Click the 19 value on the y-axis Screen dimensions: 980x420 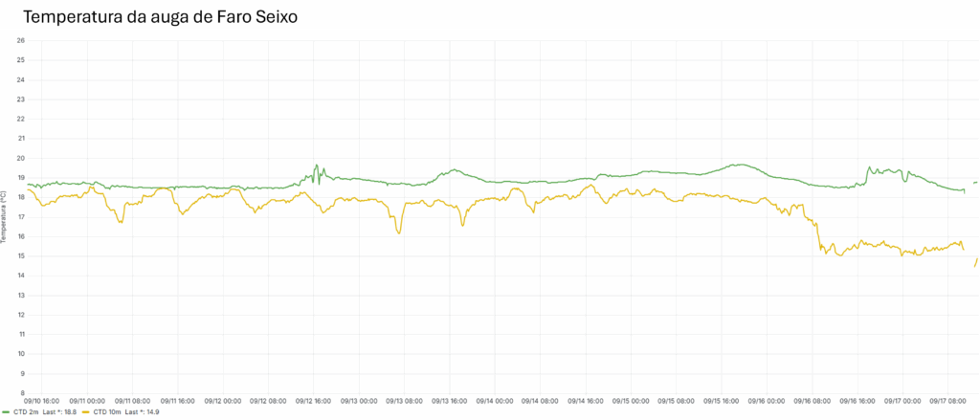20,178
